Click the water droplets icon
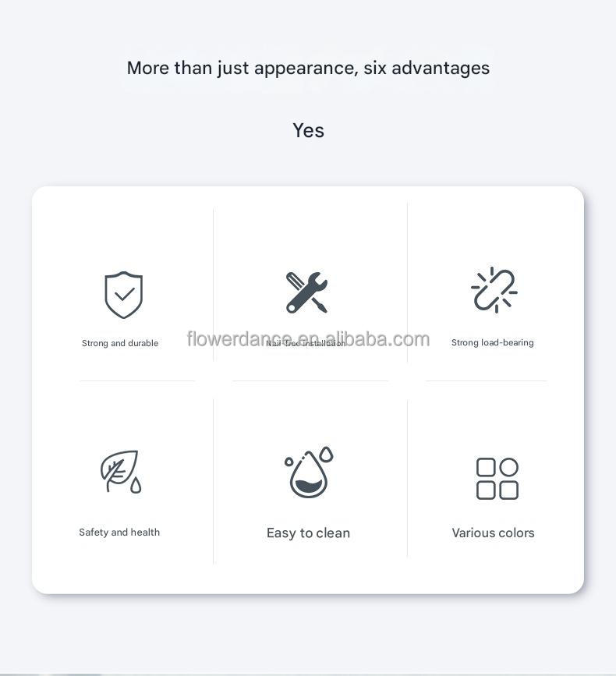The width and height of the screenshot is (616, 676). [x=309, y=472]
